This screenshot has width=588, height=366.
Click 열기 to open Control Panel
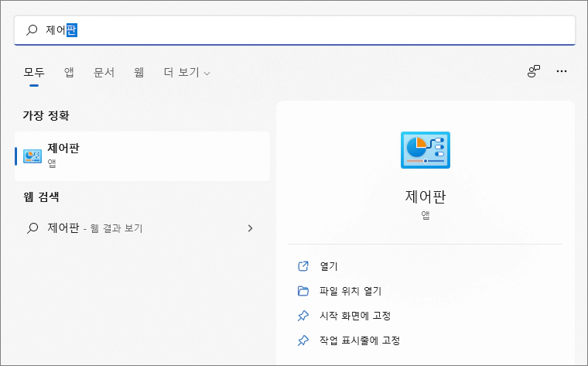click(329, 266)
